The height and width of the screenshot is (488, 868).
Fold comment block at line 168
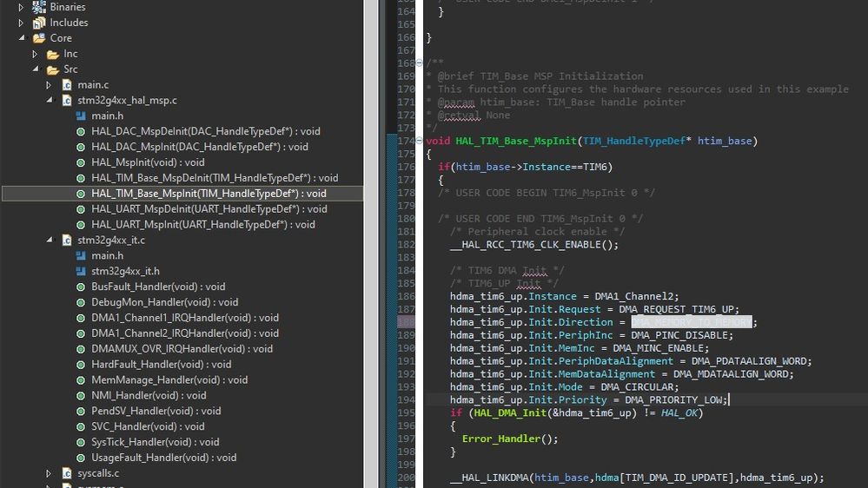coord(419,63)
